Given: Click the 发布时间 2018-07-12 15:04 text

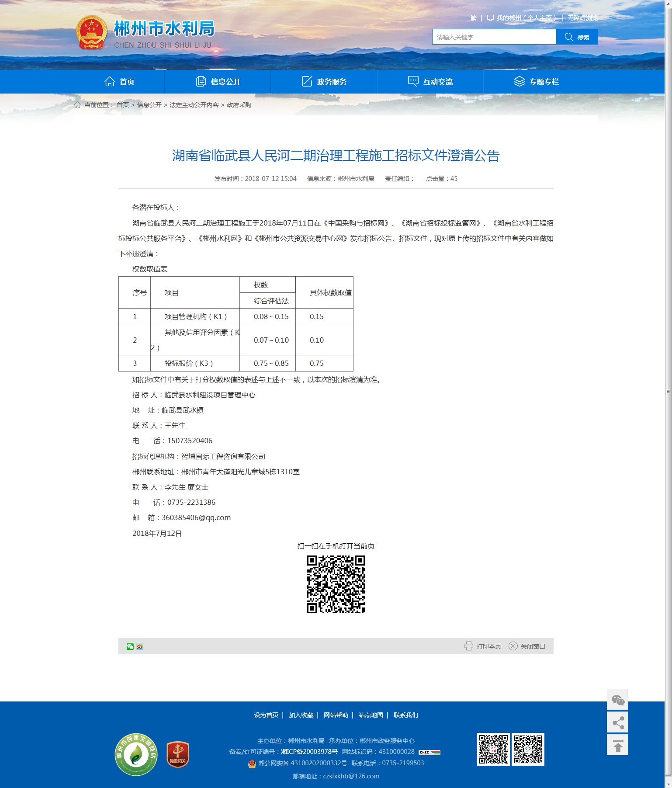Looking at the screenshot, I should 255,179.
